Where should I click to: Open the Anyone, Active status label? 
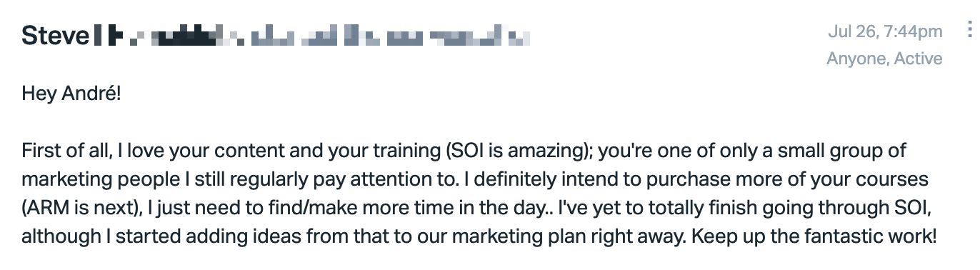884,59
